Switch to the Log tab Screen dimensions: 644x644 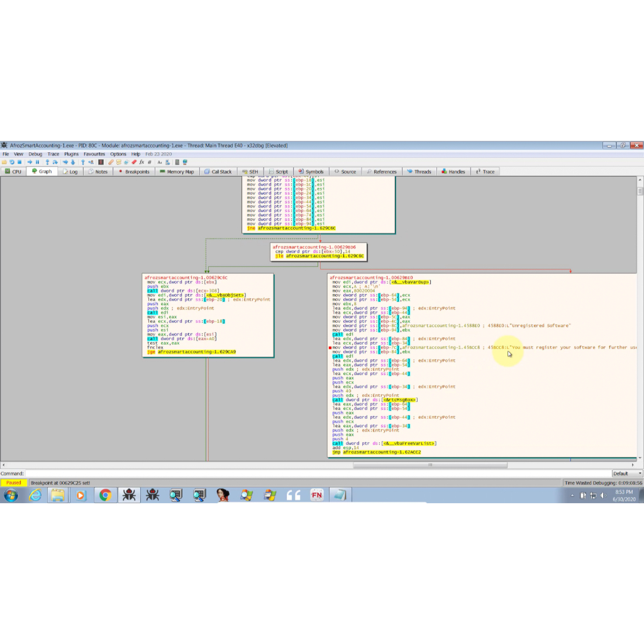click(70, 172)
